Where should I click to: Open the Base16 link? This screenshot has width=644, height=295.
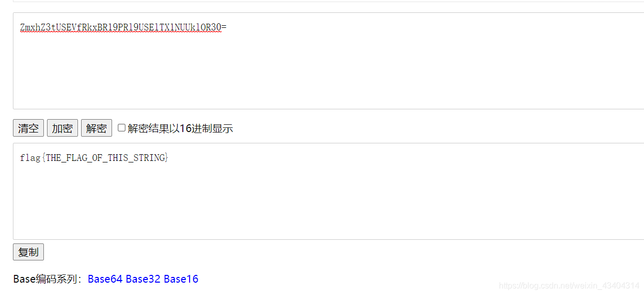click(181, 279)
